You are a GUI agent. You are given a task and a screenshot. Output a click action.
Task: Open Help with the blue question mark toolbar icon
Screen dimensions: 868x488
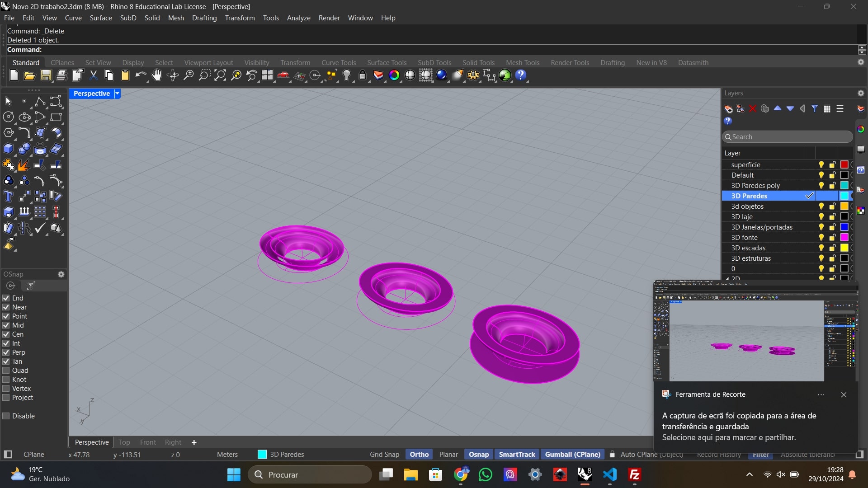point(521,75)
